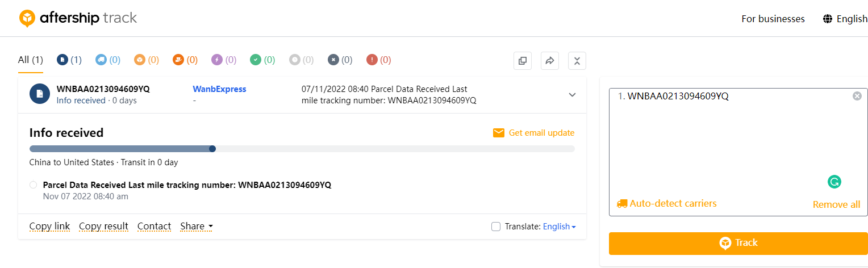Open the Translate language English dropdown
Image resolution: width=868 pixels, height=268 pixels.
(559, 227)
